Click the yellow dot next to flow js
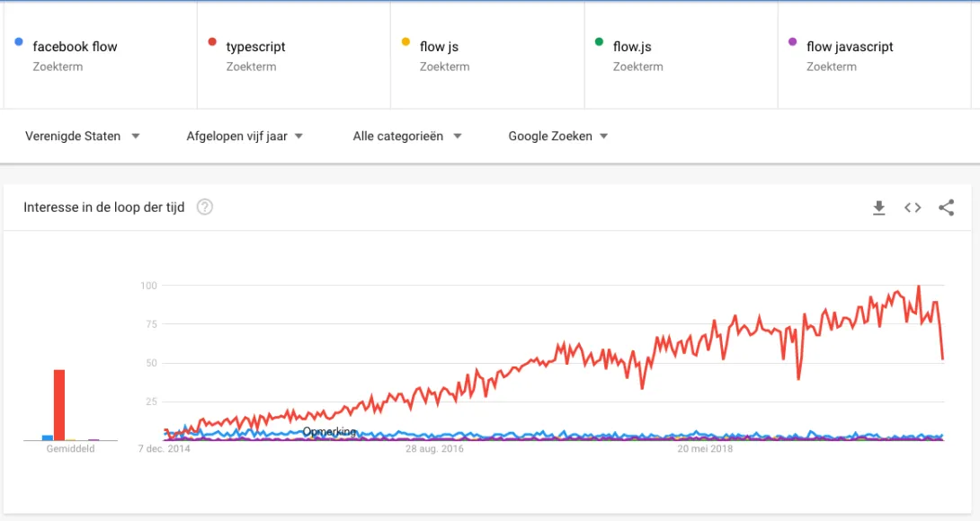This screenshot has height=521, width=980. click(x=407, y=42)
